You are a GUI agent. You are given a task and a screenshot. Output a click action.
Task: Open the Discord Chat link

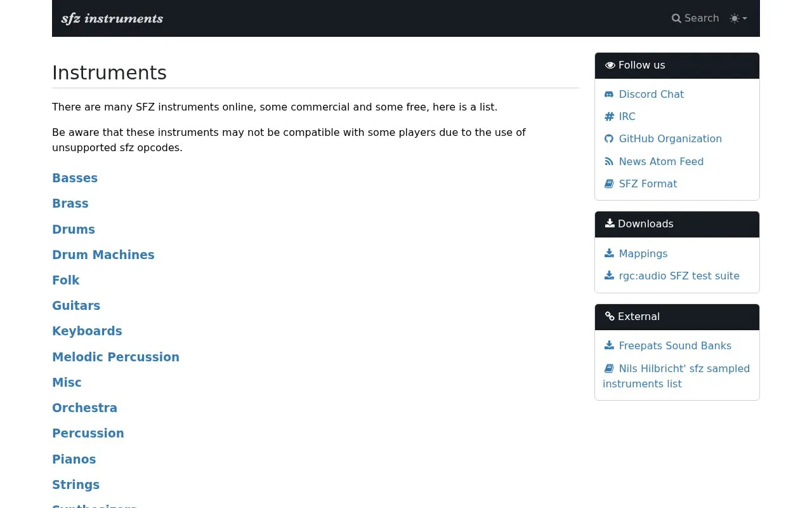pos(651,94)
